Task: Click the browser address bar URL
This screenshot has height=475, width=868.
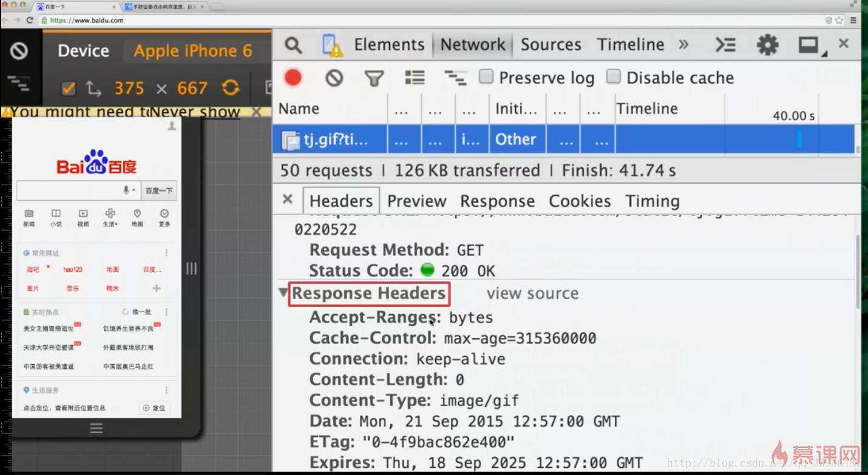Action: coord(87,20)
